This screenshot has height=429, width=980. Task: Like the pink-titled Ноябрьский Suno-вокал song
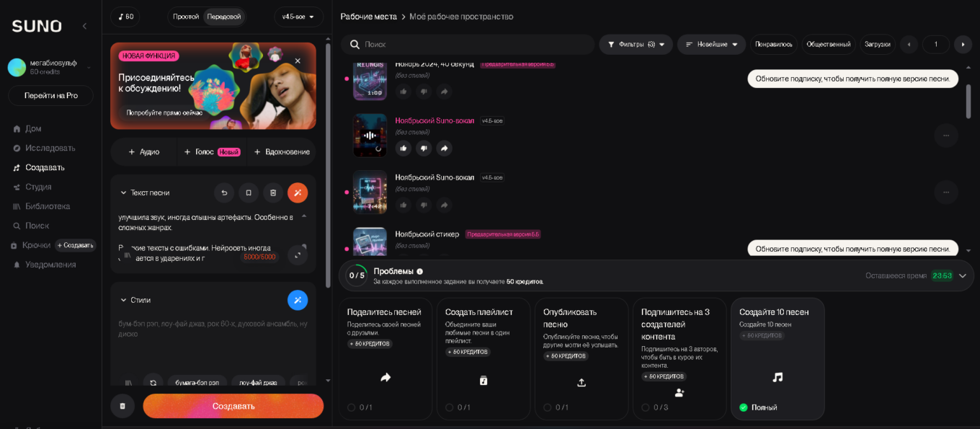tap(404, 148)
